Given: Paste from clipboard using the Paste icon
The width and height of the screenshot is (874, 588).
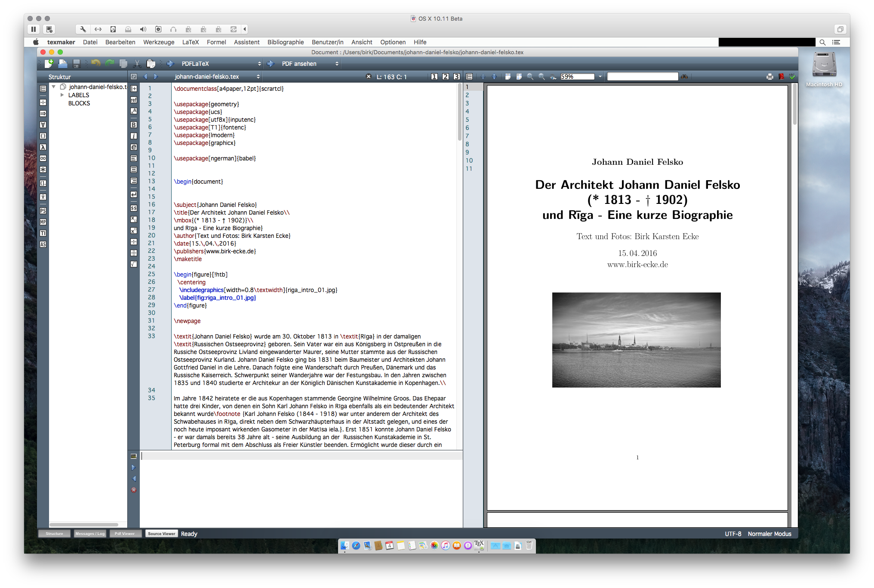Looking at the screenshot, I should (x=151, y=64).
